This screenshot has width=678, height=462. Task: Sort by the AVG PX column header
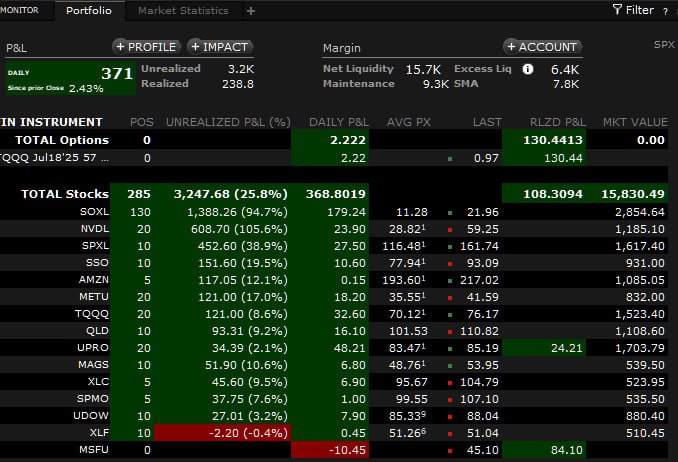(409, 122)
